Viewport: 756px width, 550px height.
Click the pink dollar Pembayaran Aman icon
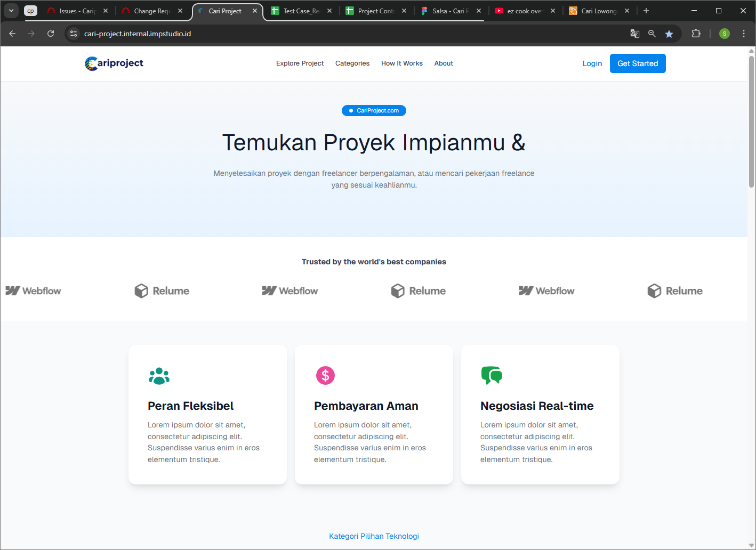pyautogui.click(x=325, y=376)
